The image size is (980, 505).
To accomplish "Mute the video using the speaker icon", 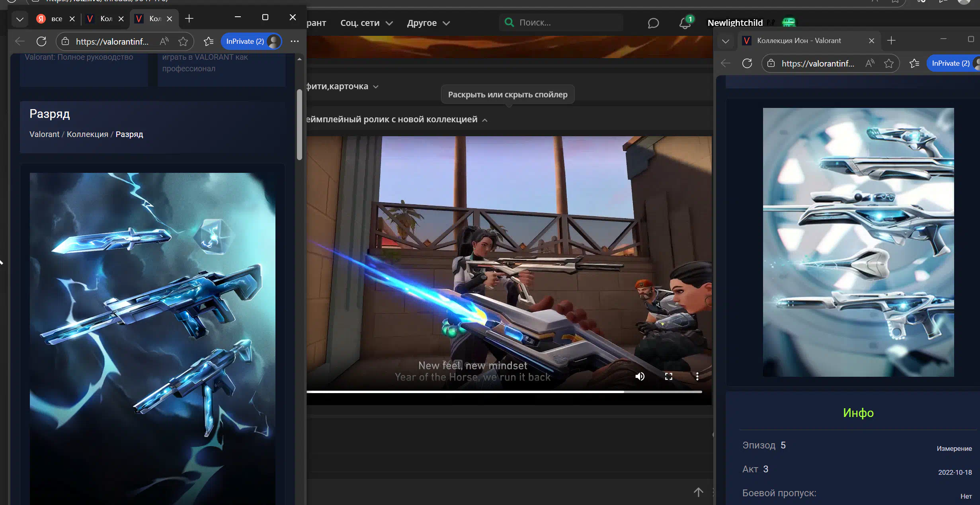I will pyautogui.click(x=640, y=376).
